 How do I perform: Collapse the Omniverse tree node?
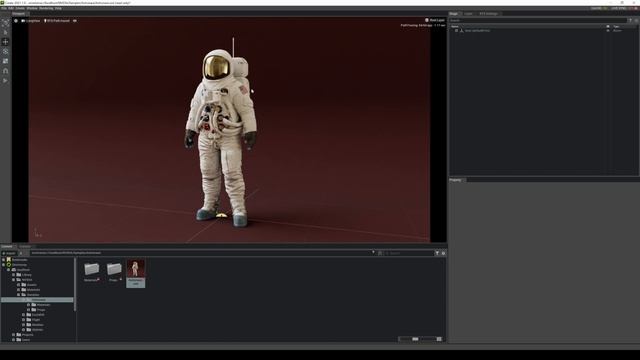(x=3, y=264)
